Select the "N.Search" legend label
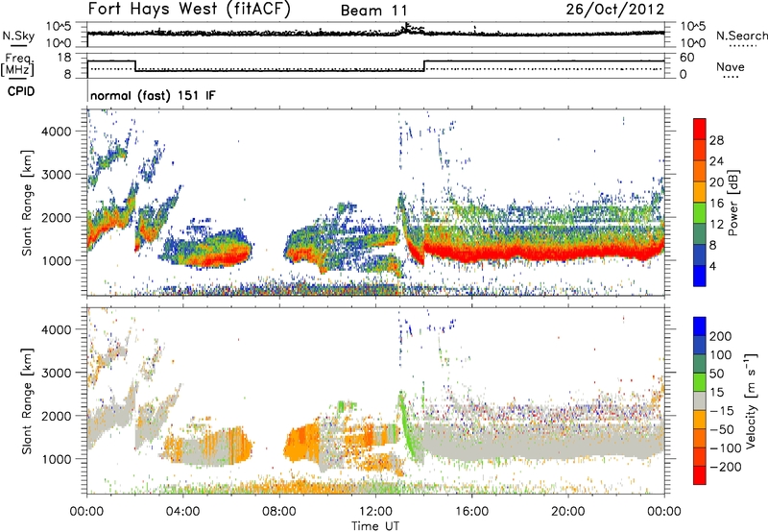This screenshot has height=532, width=768. [741, 36]
